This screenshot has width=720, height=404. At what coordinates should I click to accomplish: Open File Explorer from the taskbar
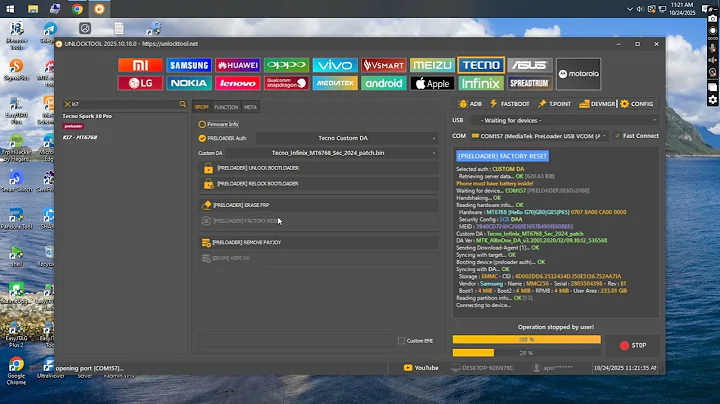[33, 9]
